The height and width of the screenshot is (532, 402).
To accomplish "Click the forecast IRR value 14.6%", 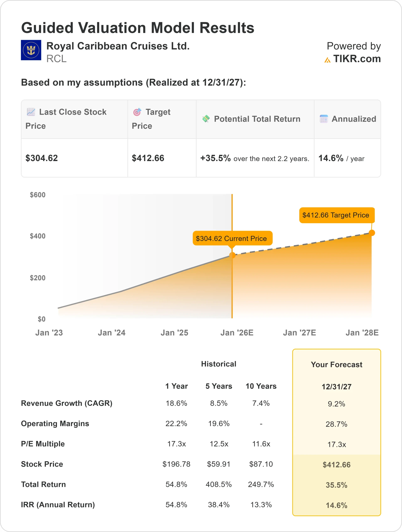I will [x=336, y=505].
